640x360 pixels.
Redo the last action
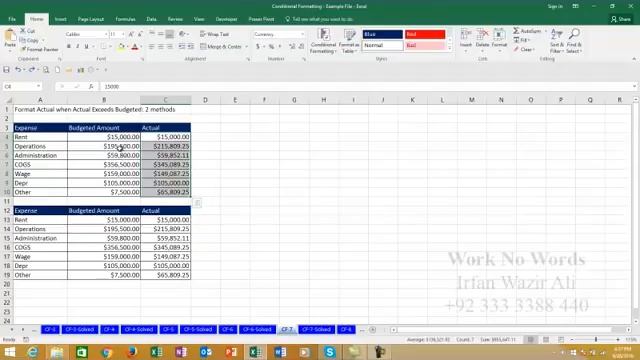coord(31,70)
